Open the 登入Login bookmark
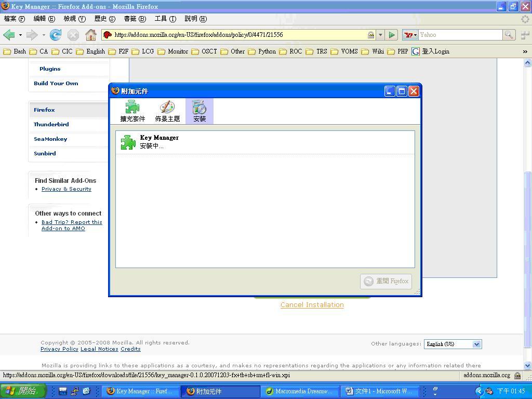Viewport: 532px width, 399px height. click(431, 51)
